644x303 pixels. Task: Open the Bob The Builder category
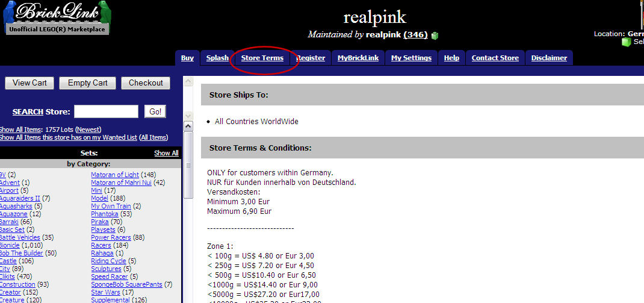[21, 253]
